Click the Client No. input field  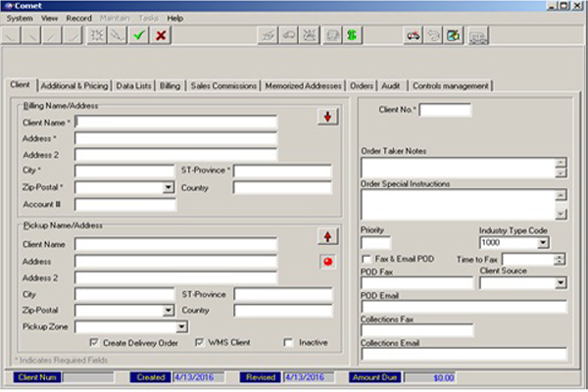[445, 110]
